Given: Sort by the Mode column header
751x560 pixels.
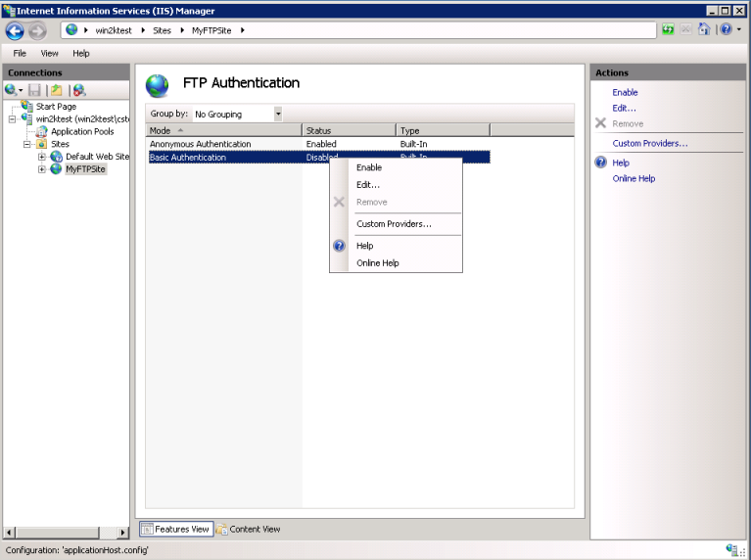Looking at the screenshot, I should pos(223,130).
